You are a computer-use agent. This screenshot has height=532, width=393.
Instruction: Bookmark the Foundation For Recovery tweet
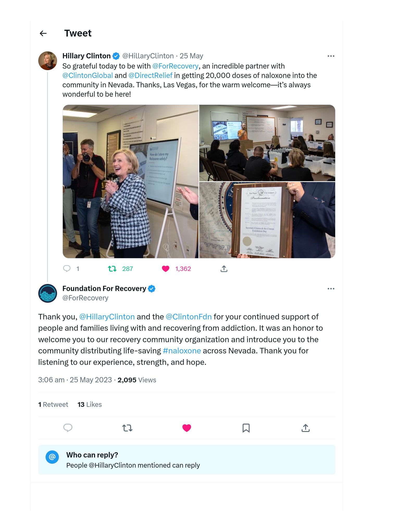(246, 428)
